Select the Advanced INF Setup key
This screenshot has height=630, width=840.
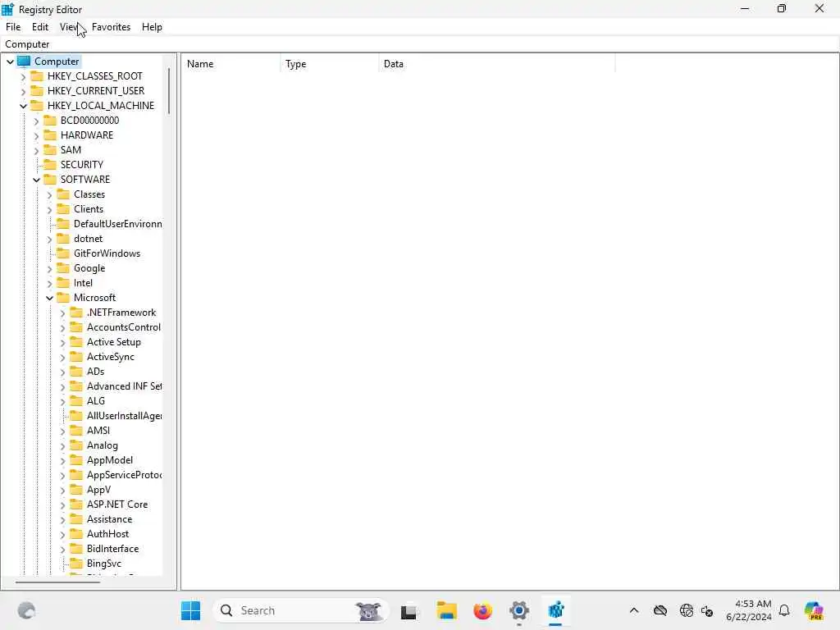125,386
